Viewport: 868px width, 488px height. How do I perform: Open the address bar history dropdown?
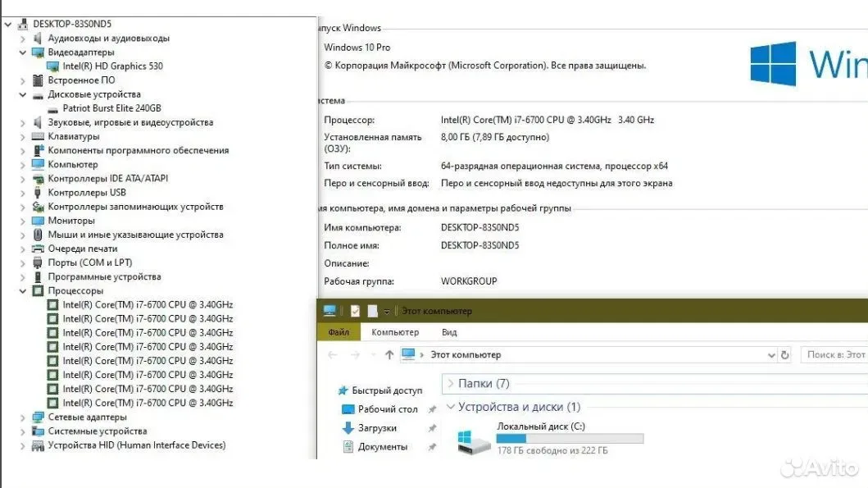[771, 355]
